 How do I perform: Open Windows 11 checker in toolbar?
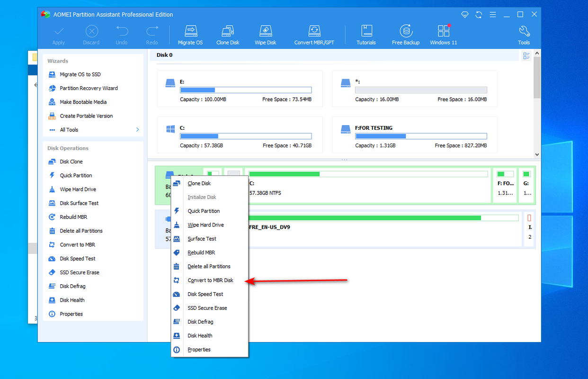(444, 35)
